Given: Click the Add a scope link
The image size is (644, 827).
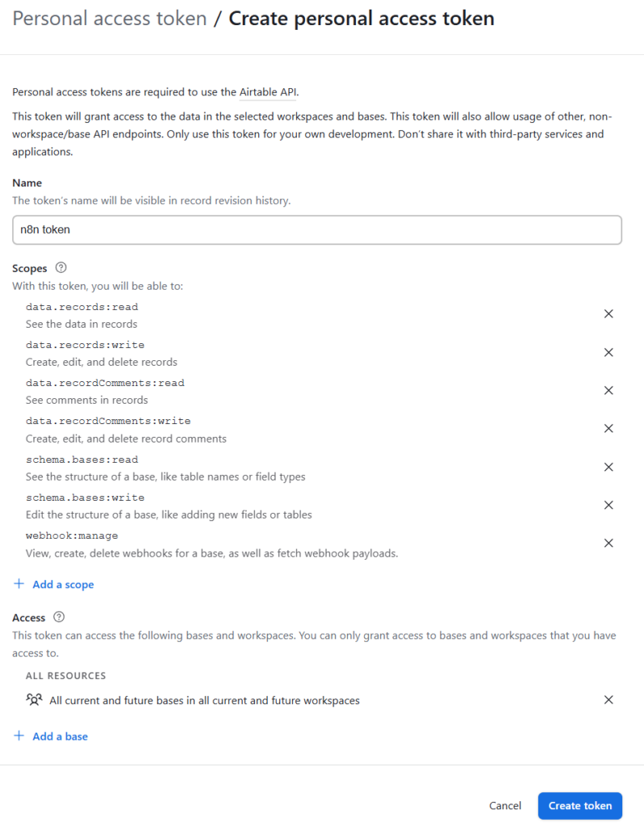Looking at the screenshot, I should pos(63,584).
